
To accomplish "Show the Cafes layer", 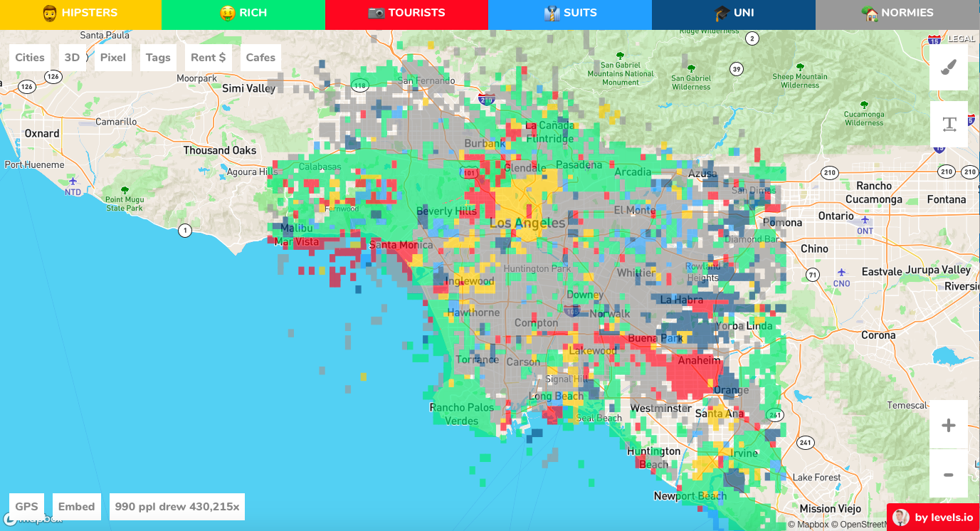I will point(260,58).
